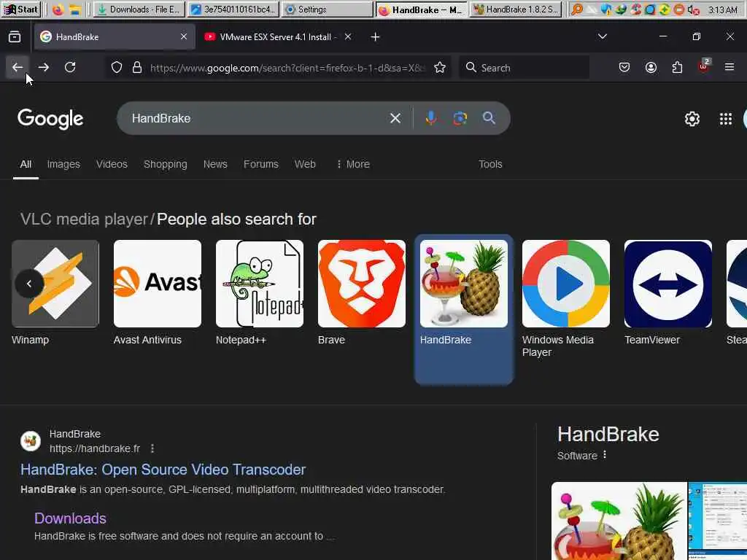The width and height of the screenshot is (747, 560).
Task: Switch to News results
Action: pos(215,164)
